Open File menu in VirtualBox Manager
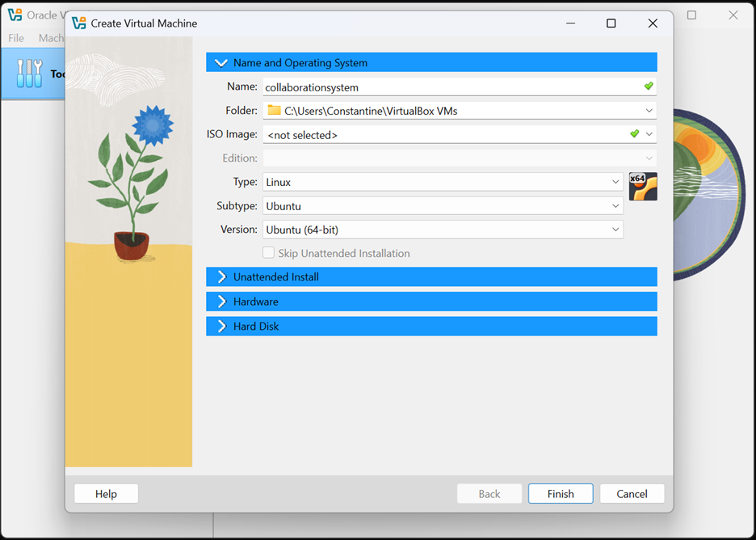756x540 pixels. tap(16, 38)
